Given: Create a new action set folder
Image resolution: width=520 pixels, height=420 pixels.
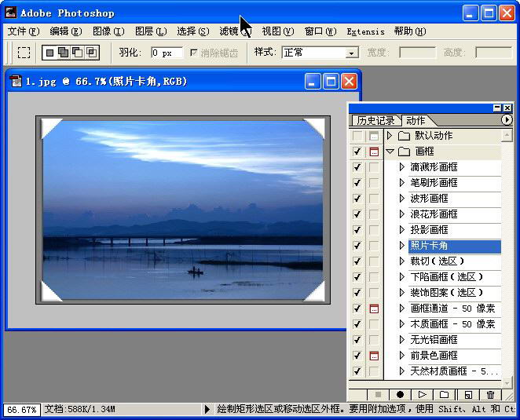Looking at the screenshot, I should [x=444, y=395].
